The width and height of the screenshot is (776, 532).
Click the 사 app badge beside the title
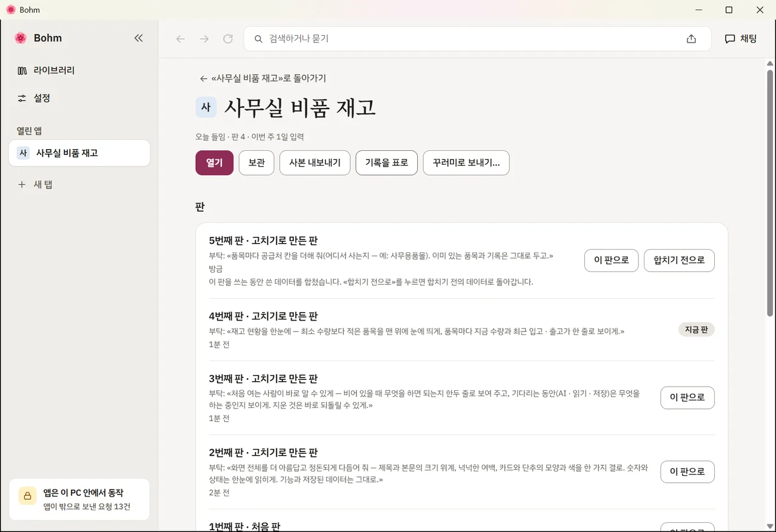coord(206,107)
